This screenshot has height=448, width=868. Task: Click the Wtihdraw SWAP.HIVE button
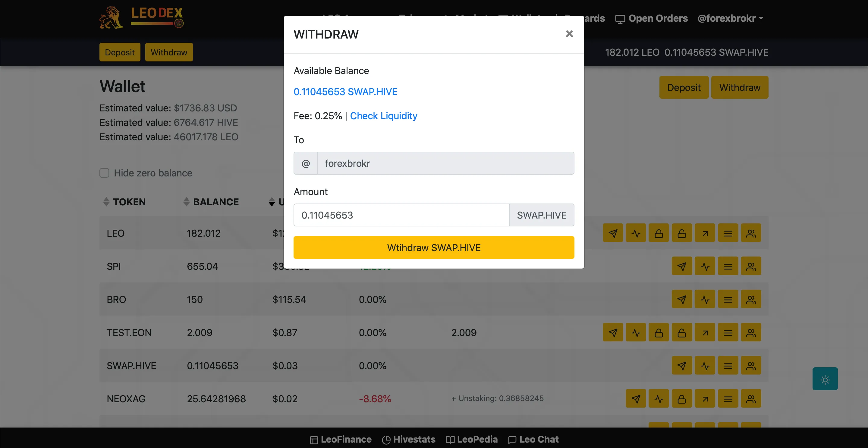click(x=434, y=247)
